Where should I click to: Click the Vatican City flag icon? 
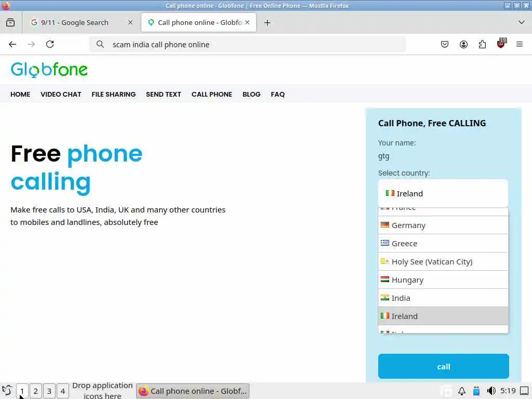coord(385,261)
